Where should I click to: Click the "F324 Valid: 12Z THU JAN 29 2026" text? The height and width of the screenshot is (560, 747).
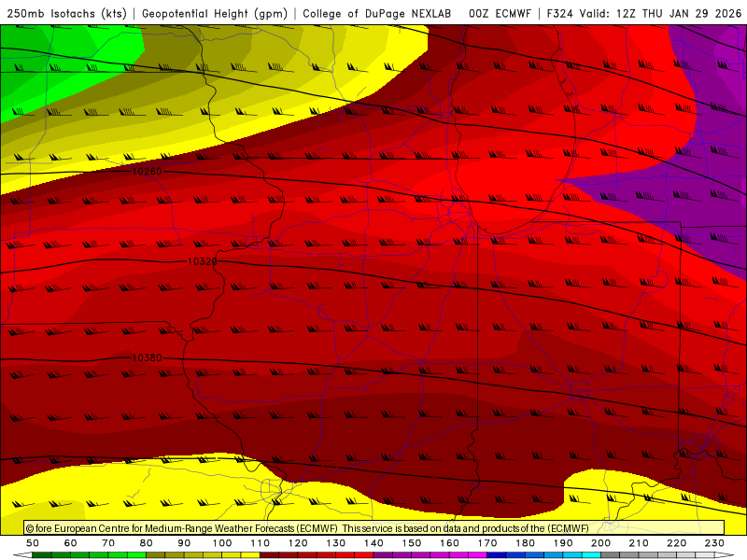click(644, 13)
